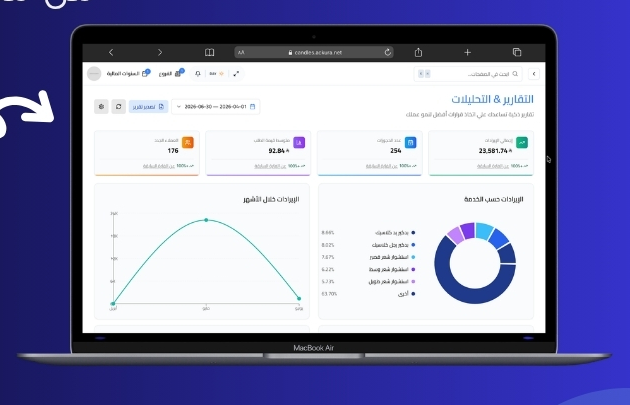This screenshot has width=630, height=405.
Task: Click the orange new customers icon
Action: point(188,143)
